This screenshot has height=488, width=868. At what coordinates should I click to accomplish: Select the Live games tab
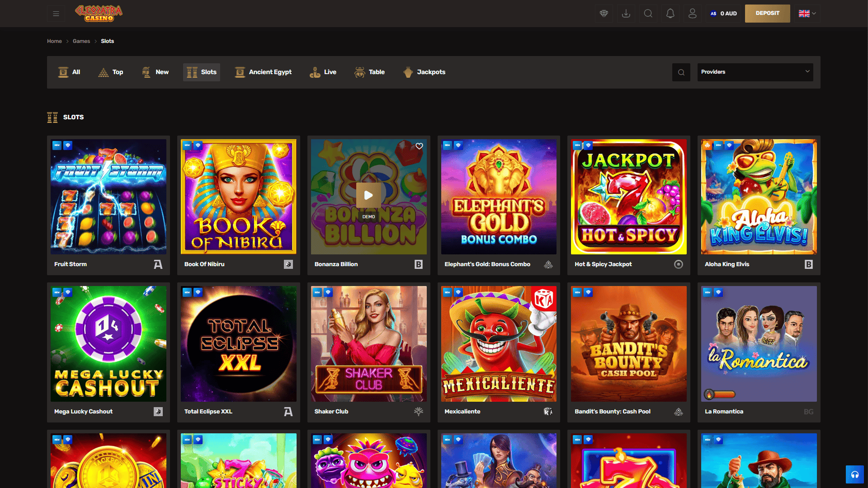(323, 72)
